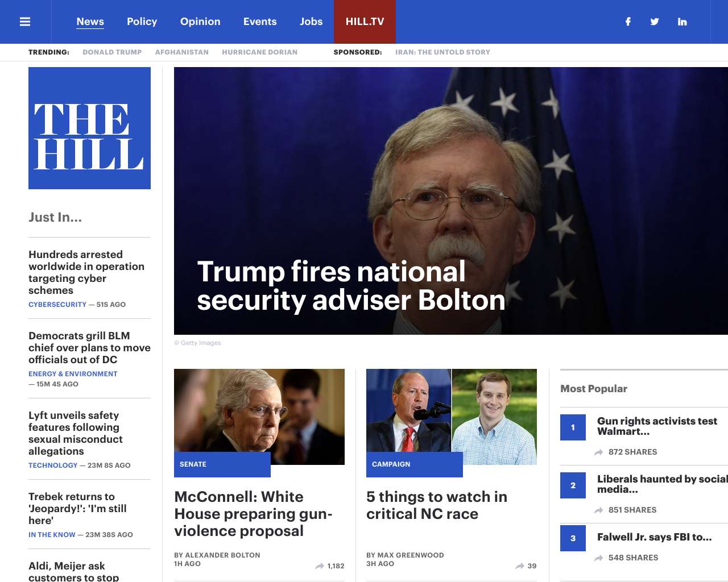
Task: Click rank 1 badge in Most Popular
Action: point(573,427)
